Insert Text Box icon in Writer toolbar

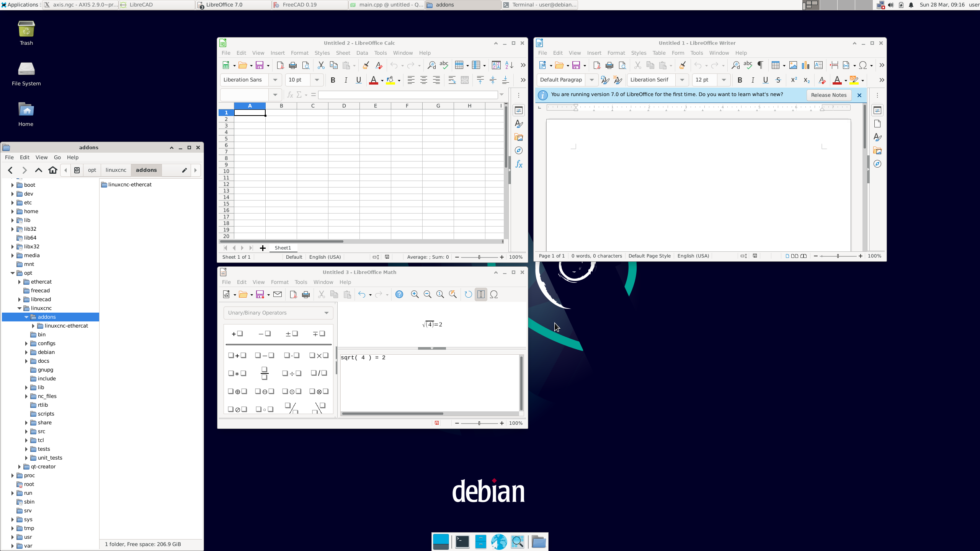(x=818, y=65)
